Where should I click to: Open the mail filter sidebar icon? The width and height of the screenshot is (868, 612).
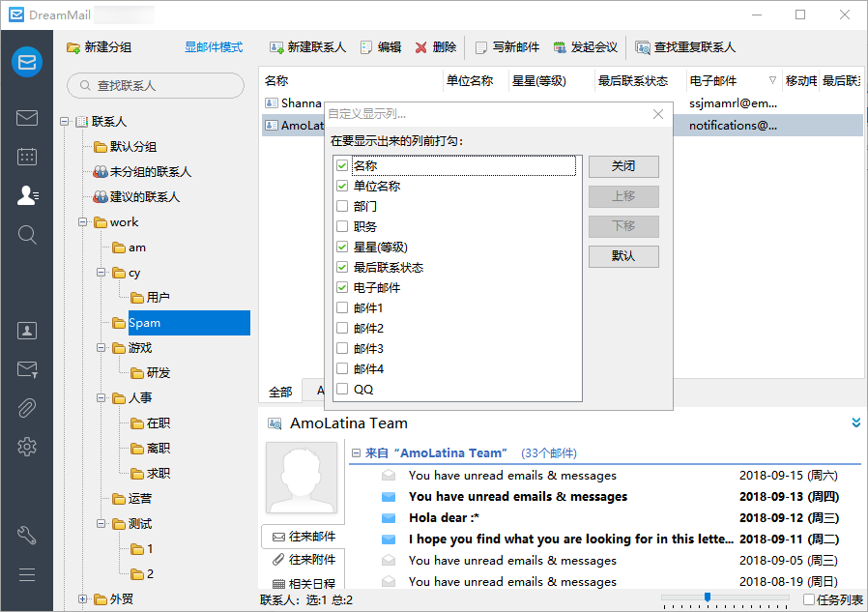(x=26, y=369)
